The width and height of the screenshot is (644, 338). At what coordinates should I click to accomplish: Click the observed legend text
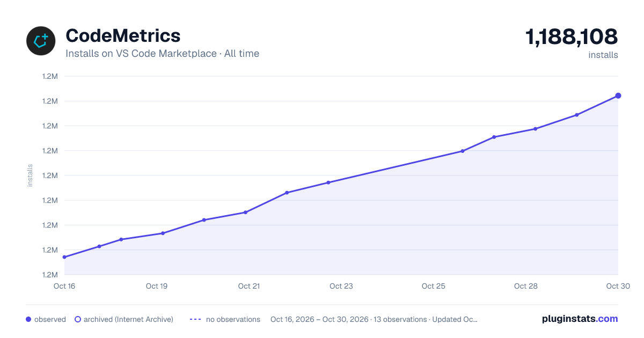pyautogui.click(x=50, y=319)
